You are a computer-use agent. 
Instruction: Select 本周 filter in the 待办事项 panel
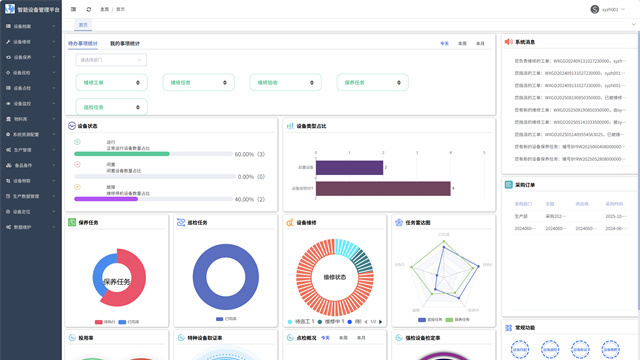462,43
